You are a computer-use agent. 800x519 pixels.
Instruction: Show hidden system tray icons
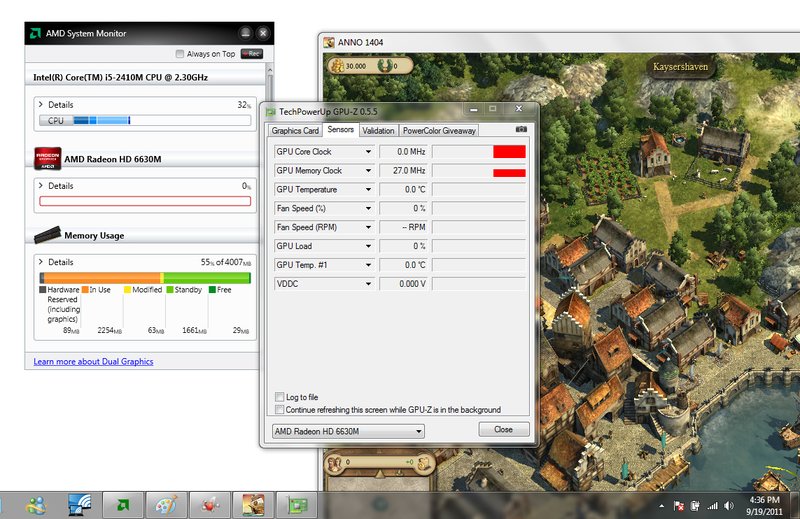662,506
